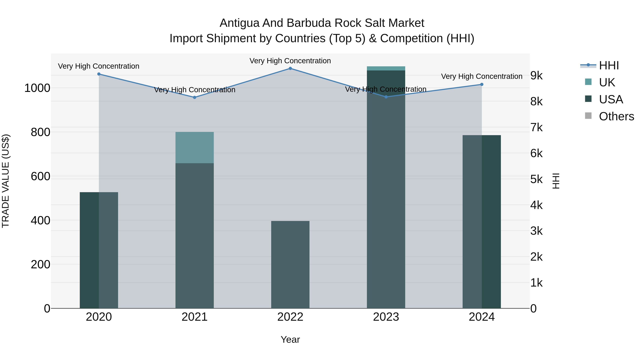644x362 pixels.
Task: Select the 2020 HHI data point
Action: click(x=99, y=74)
